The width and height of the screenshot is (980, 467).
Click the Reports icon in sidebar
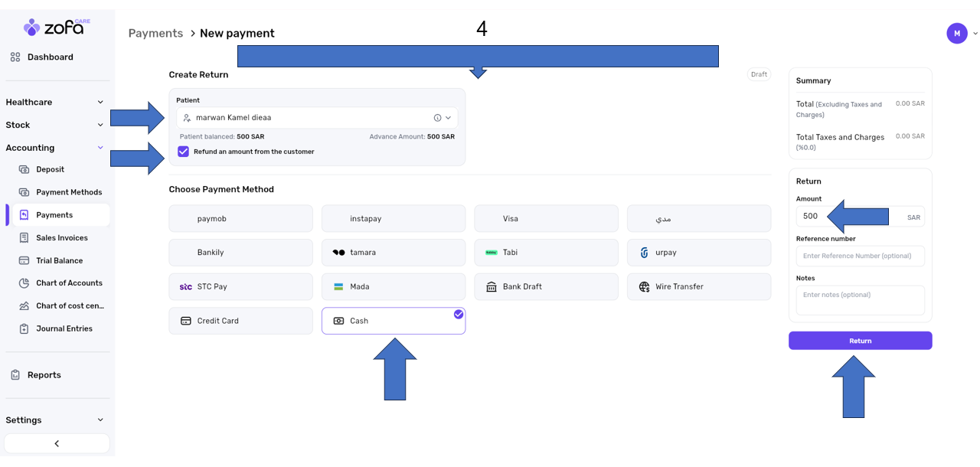coord(15,375)
